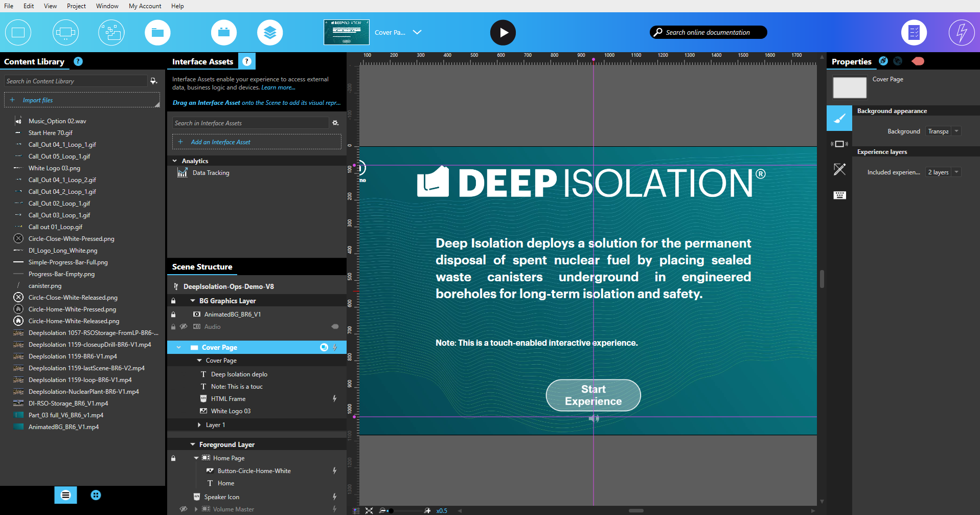Open triggers bolt on Speaker Icon row
Viewport: 980px width, 515px height.
point(334,497)
